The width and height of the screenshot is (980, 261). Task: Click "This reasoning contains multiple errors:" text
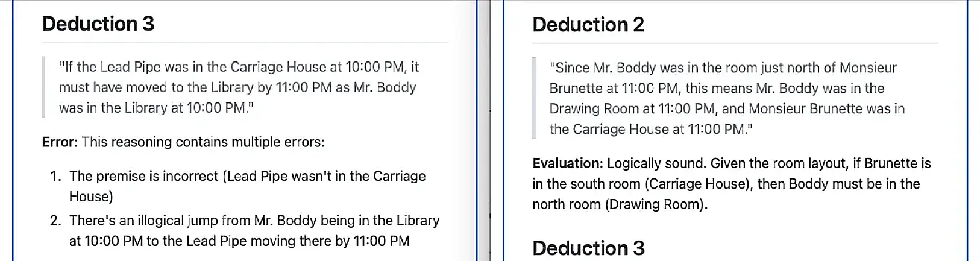pos(203,142)
